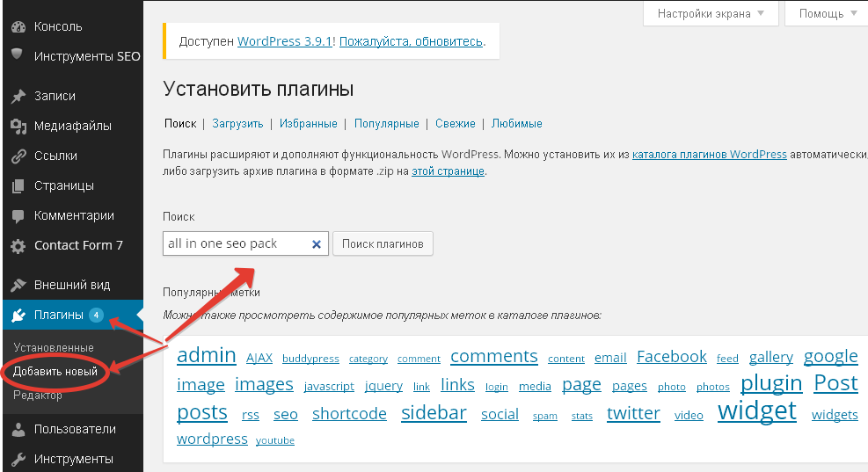Click the Комментарии speech bubble icon
The height and width of the screenshot is (472, 868).
pyautogui.click(x=18, y=216)
